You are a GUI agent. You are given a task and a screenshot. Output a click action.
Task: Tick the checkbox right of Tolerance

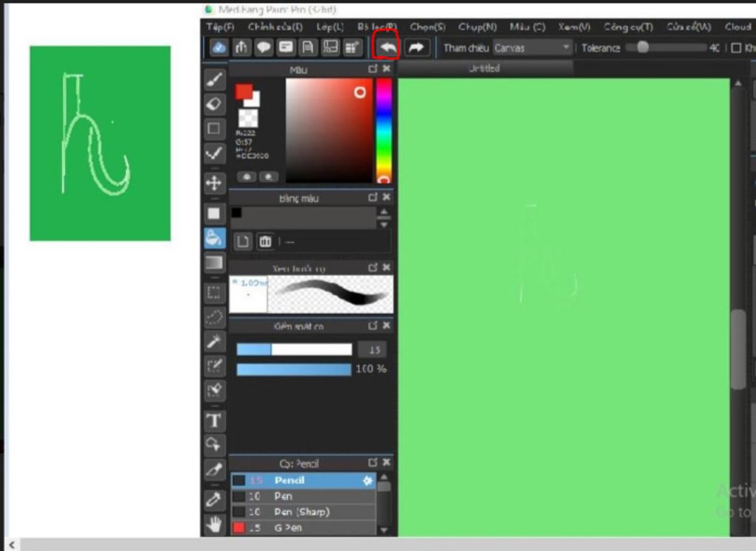pyautogui.click(x=736, y=48)
